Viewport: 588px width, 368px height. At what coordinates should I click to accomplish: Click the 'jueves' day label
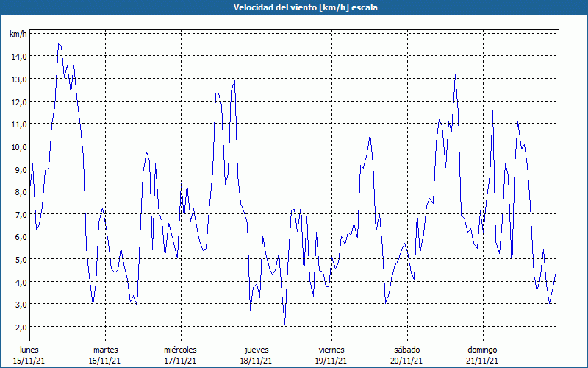click(x=257, y=350)
